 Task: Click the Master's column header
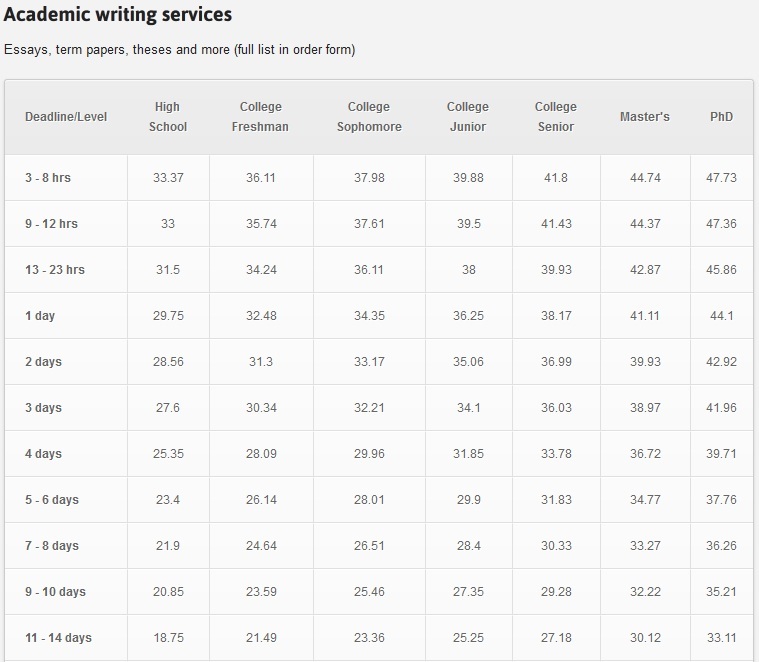(x=645, y=117)
